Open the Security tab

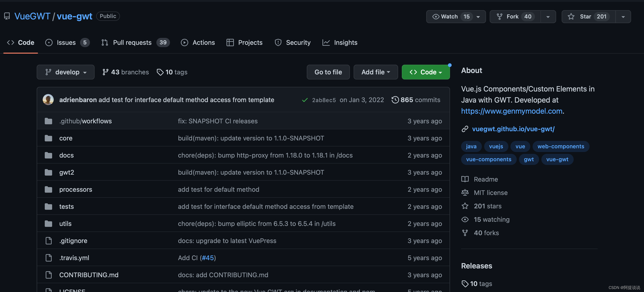tap(292, 43)
